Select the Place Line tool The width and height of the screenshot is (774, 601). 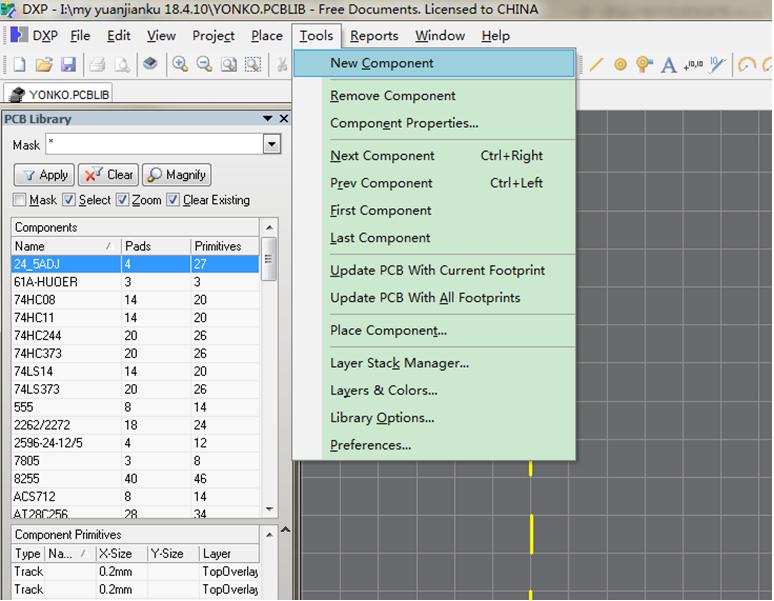tap(596, 65)
